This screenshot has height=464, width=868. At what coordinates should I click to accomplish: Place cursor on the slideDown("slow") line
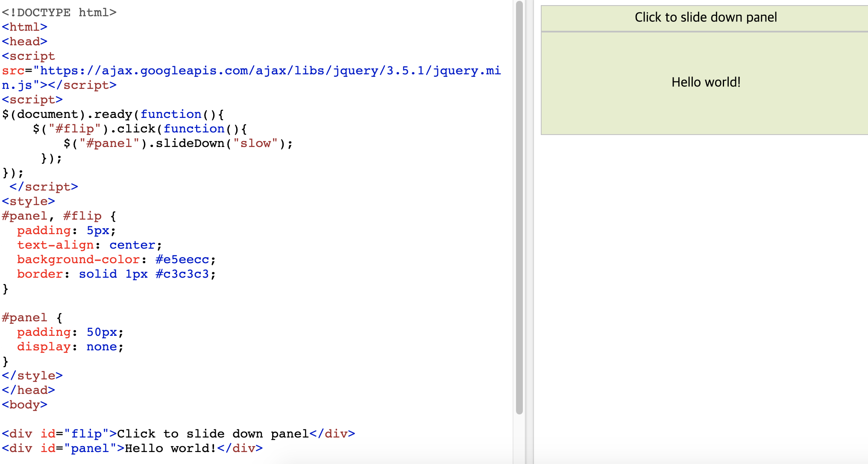(x=178, y=144)
